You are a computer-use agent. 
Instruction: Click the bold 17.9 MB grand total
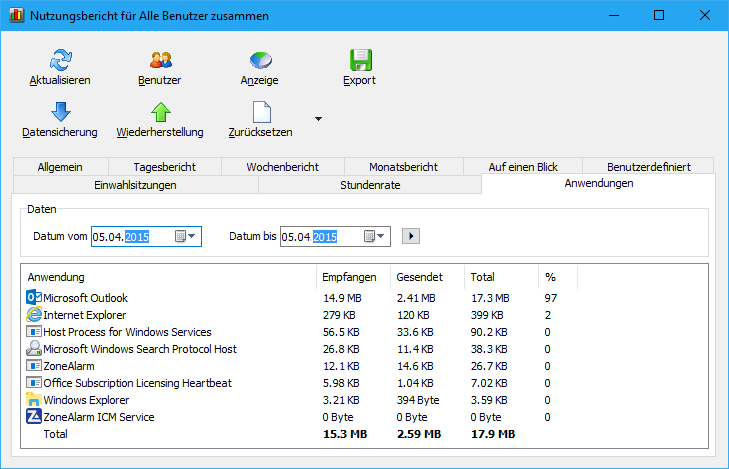point(493,434)
